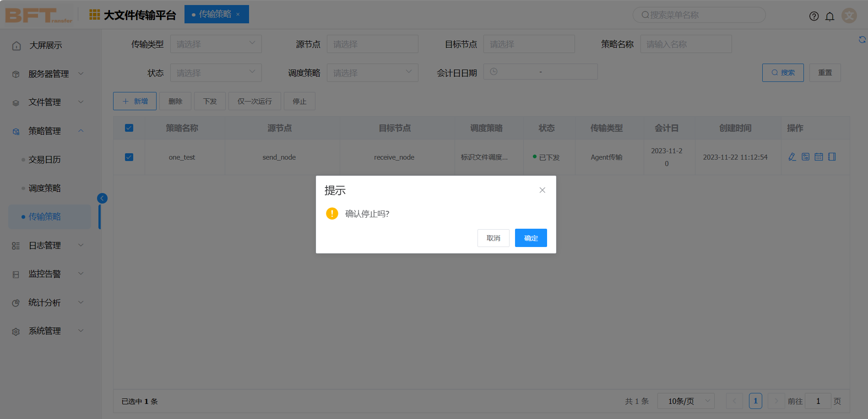Click the user avatar icon

(849, 16)
